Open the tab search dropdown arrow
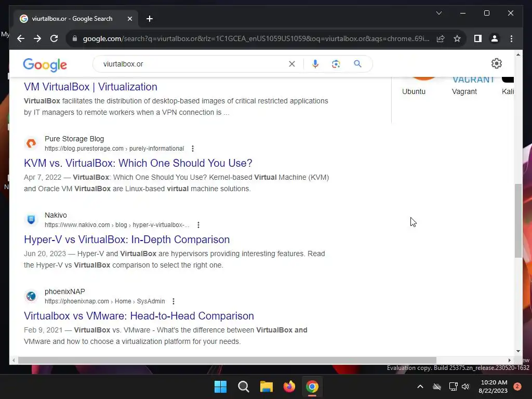This screenshot has width=532, height=399. point(438,13)
